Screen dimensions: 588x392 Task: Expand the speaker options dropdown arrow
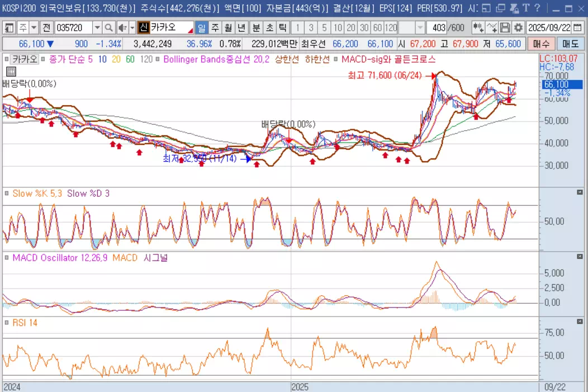[132, 28]
